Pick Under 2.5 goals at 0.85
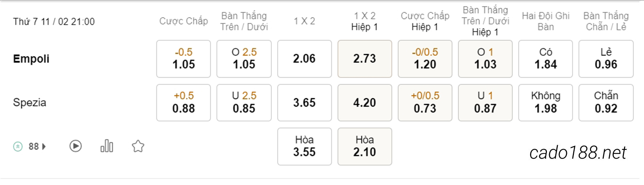Image resolution: width=644 pixels, height=185 pixels. click(244, 103)
